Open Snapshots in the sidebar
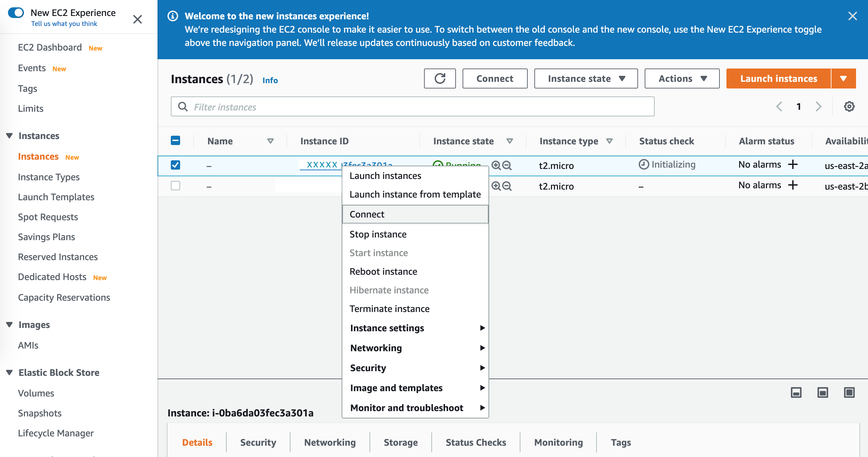The width and height of the screenshot is (868, 457). pyautogui.click(x=40, y=413)
